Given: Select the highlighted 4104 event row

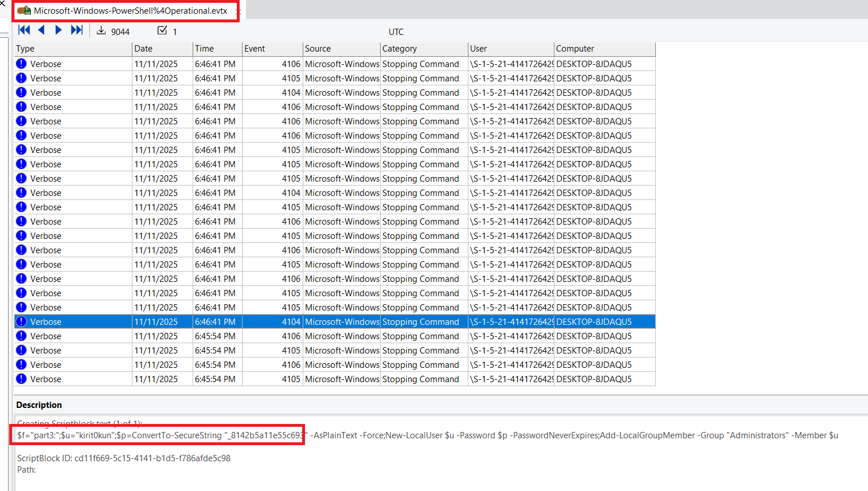Looking at the screenshot, I should (334, 322).
